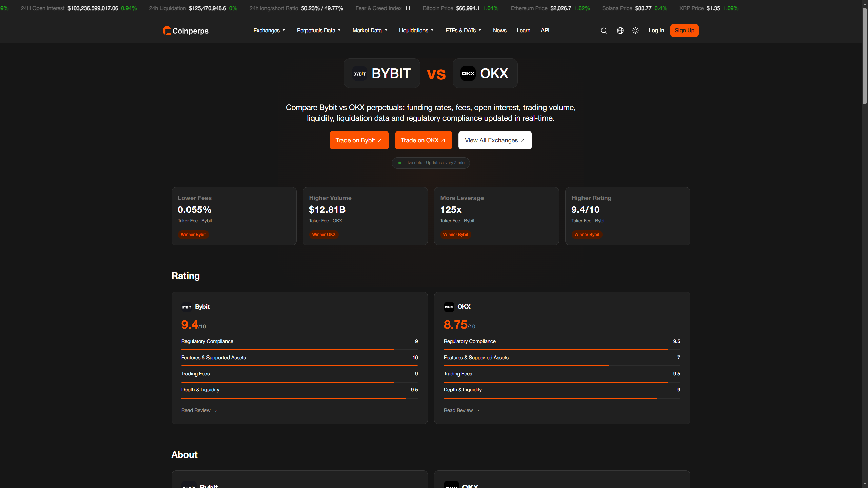This screenshot has width=868, height=488.
Task: Click OKX Depth & Liquidity rating bar
Action: tap(562, 398)
